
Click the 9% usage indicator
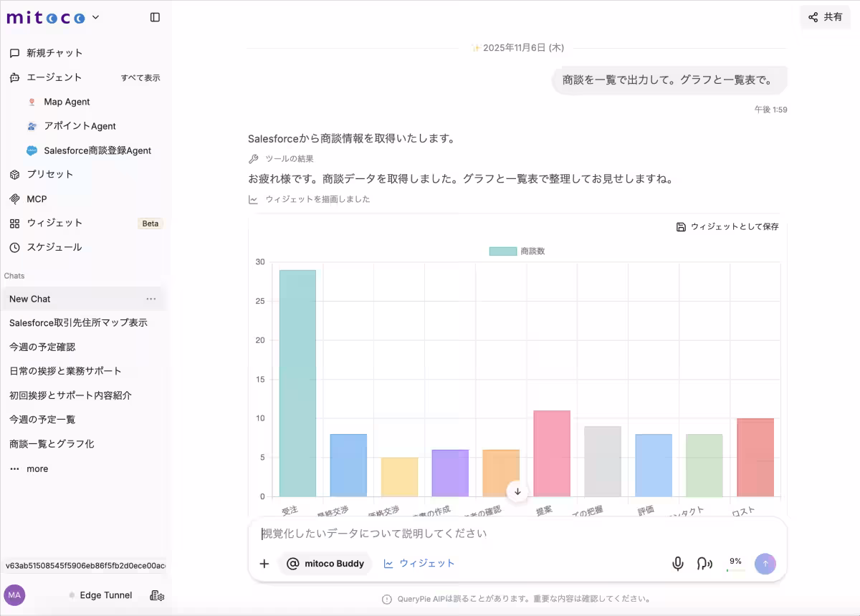tap(734, 563)
